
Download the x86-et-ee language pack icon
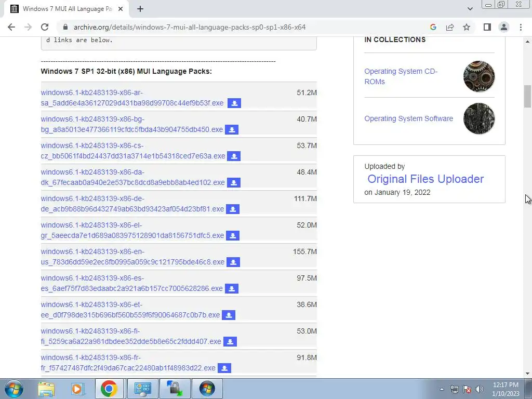pyautogui.click(x=229, y=315)
